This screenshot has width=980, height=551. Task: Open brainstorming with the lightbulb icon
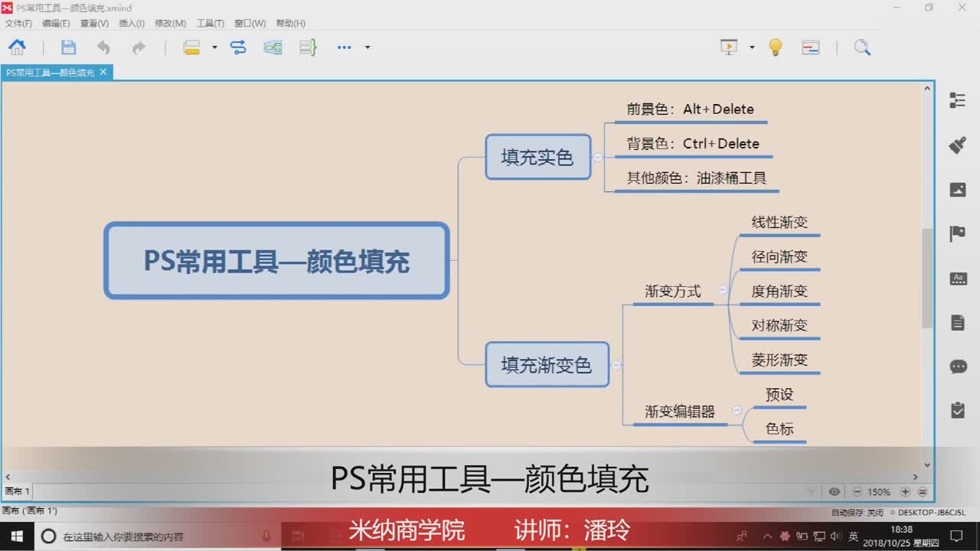coord(776,47)
